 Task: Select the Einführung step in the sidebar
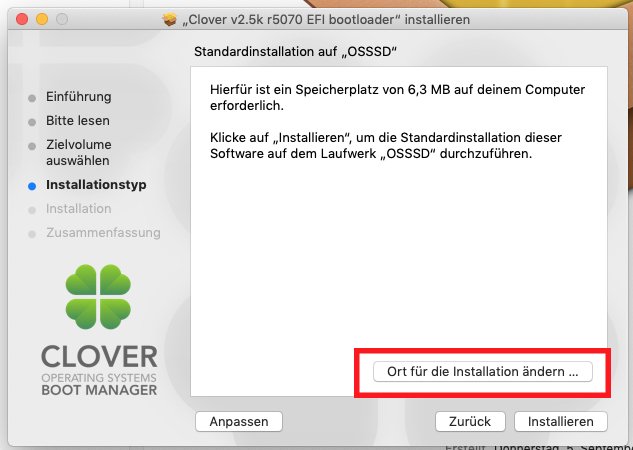click(79, 97)
